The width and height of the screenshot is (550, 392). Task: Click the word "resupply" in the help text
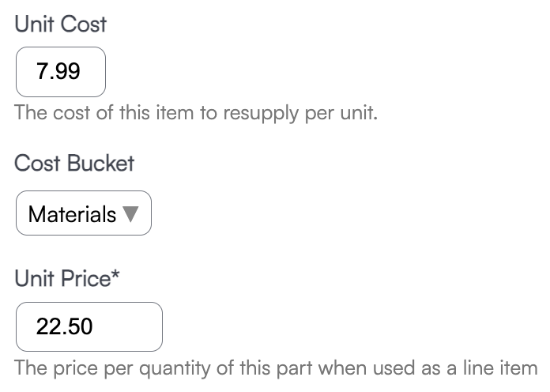pos(261,113)
